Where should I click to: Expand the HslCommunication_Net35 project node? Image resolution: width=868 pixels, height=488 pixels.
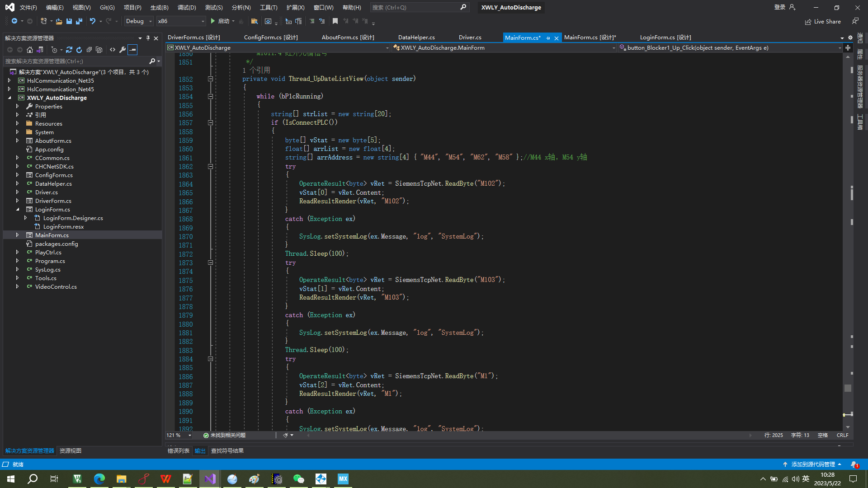click(x=9, y=81)
